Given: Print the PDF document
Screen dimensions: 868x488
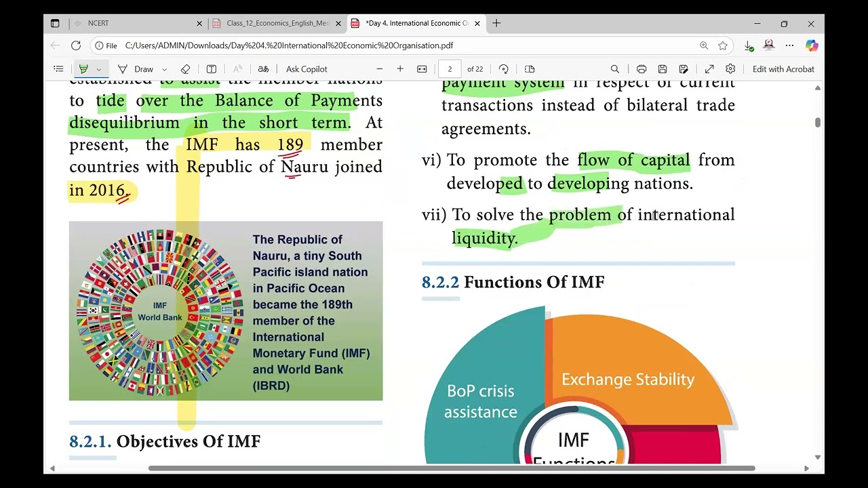Looking at the screenshot, I should [x=642, y=69].
